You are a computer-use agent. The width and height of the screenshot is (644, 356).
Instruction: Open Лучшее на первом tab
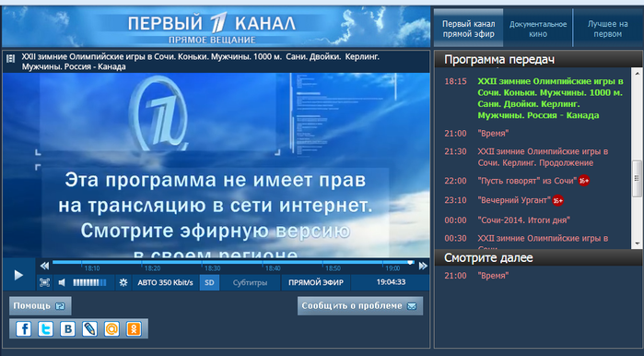607,29
